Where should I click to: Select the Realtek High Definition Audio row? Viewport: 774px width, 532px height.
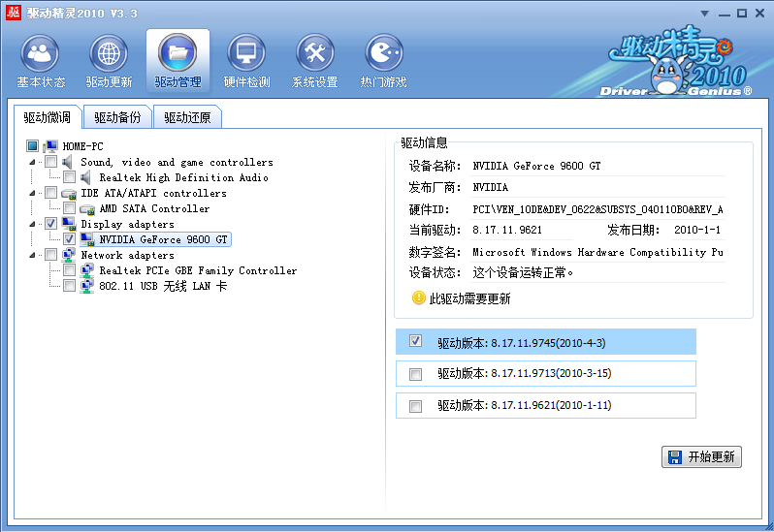(183, 177)
